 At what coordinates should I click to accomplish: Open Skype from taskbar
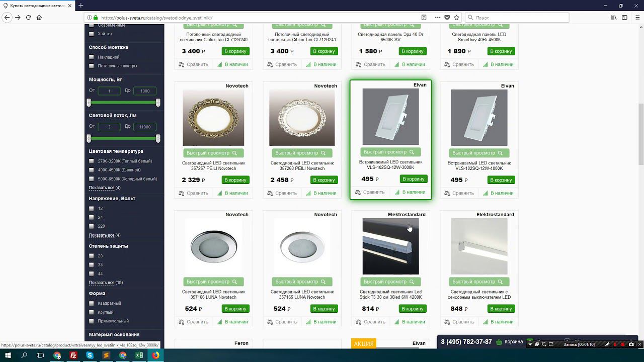pos(90,355)
